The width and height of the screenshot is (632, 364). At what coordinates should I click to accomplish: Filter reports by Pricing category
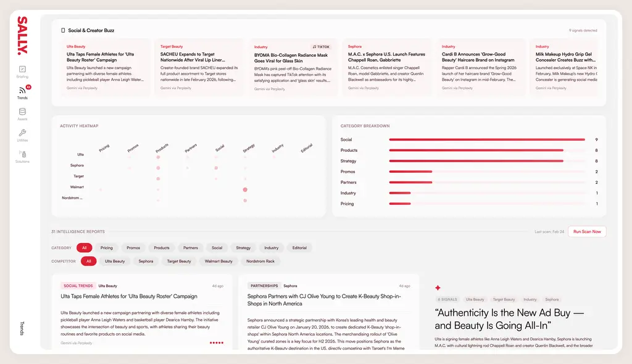(x=106, y=248)
